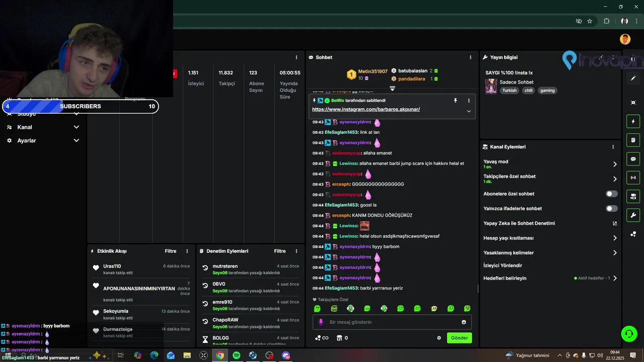
Task: Click the Turkish stream tag
Action: coord(509,90)
